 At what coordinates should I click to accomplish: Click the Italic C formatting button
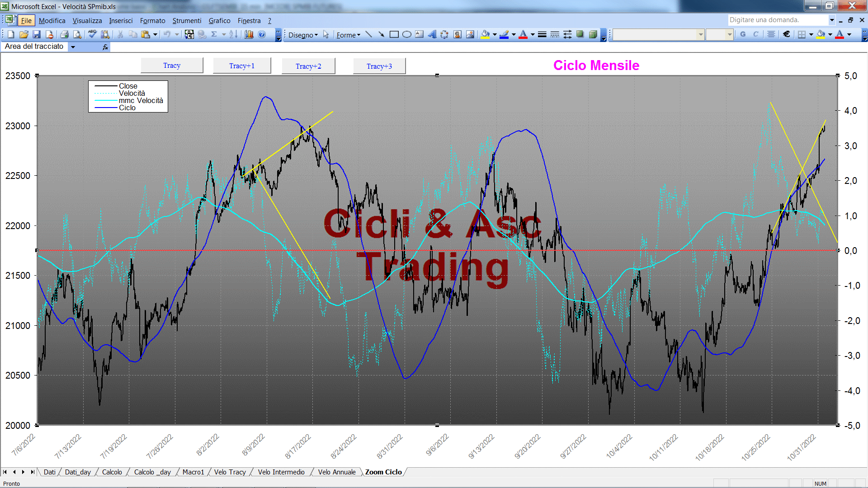pyautogui.click(x=755, y=34)
